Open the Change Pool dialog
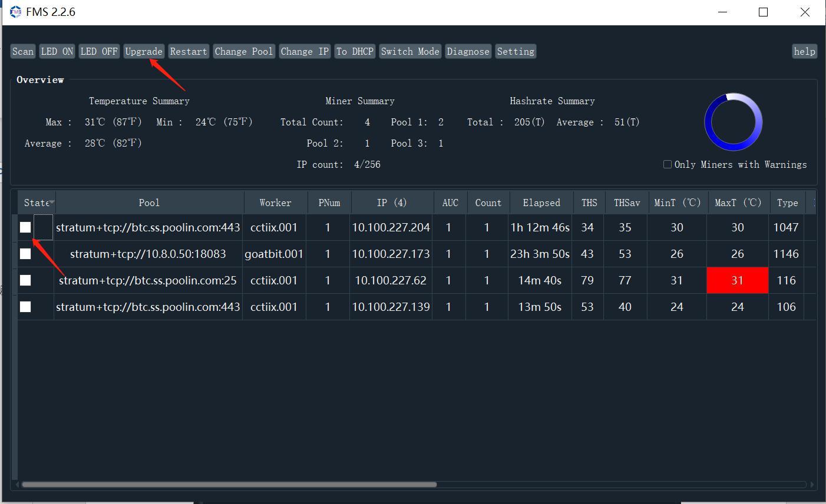Image resolution: width=826 pixels, height=504 pixels. (x=244, y=51)
